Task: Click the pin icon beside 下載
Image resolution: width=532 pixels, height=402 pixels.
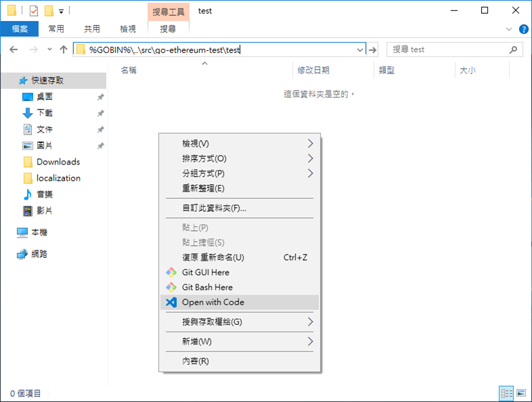Action: (100, 113)
